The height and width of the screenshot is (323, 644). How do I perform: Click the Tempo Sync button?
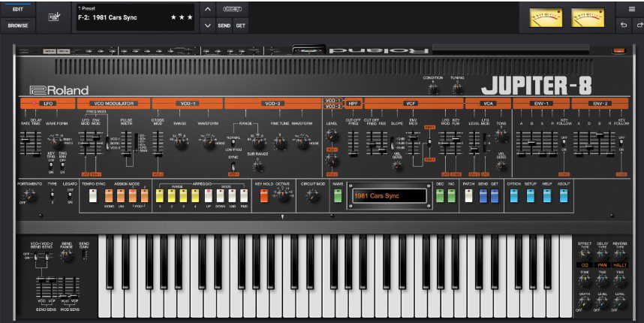coord(93,195)
